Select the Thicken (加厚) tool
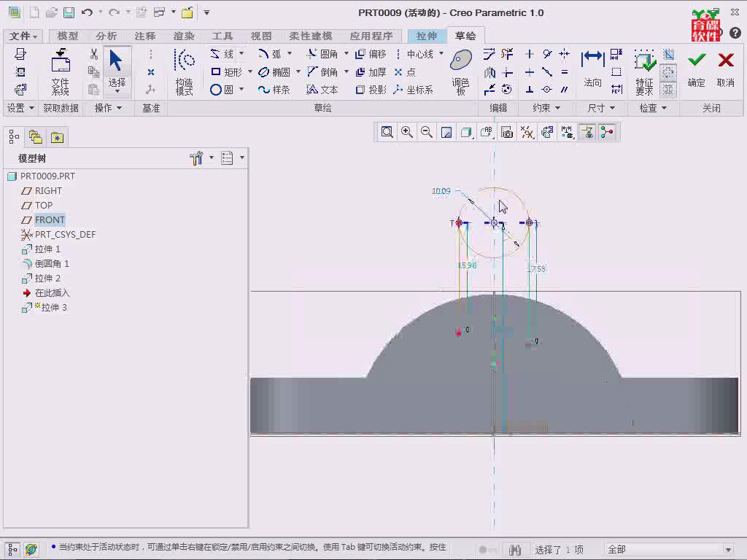Image resolution: width=747 pixels, height=560 pixels. pos(371,72)
